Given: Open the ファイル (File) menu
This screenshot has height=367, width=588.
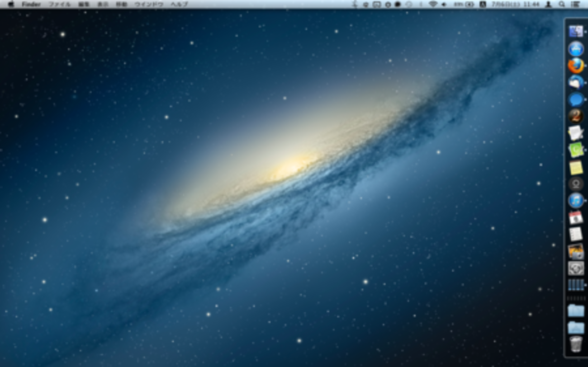Looking at the screenshot, I should pyautogui.click(x=59, y=4).
